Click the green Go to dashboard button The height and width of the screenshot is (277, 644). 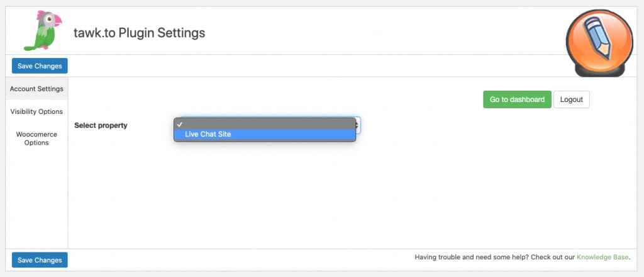(517, 99)
